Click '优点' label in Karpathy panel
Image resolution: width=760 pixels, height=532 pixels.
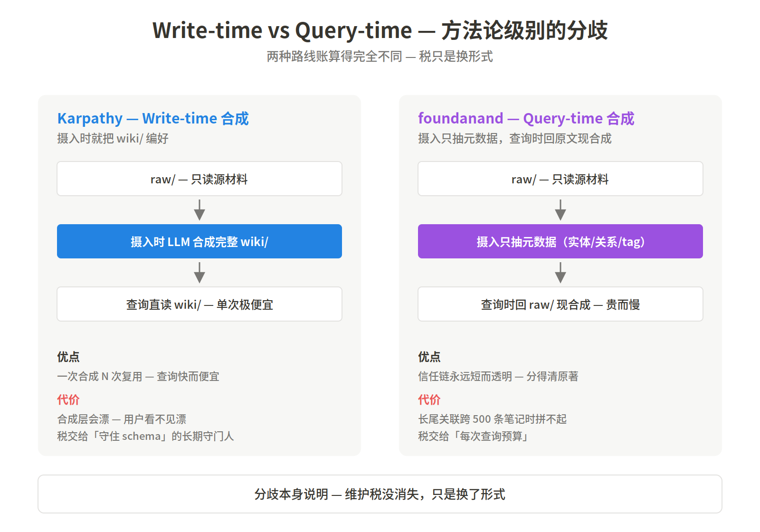pos(68,357)
